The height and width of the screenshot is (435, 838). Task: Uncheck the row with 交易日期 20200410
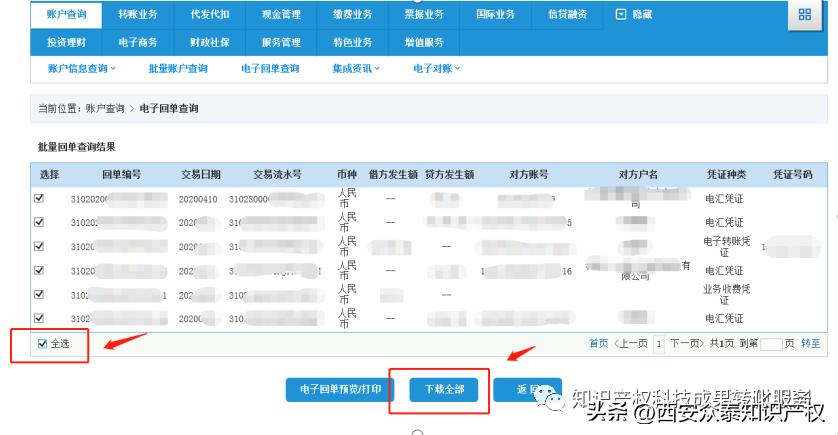click(39, 198)
